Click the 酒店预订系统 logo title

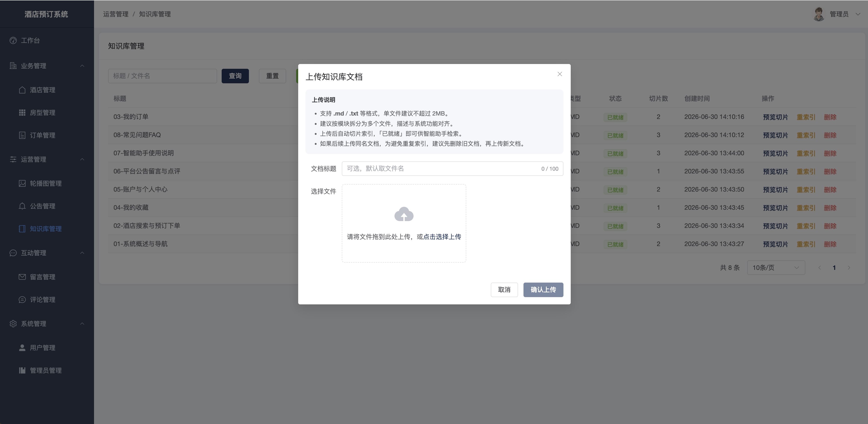[46, 14]
